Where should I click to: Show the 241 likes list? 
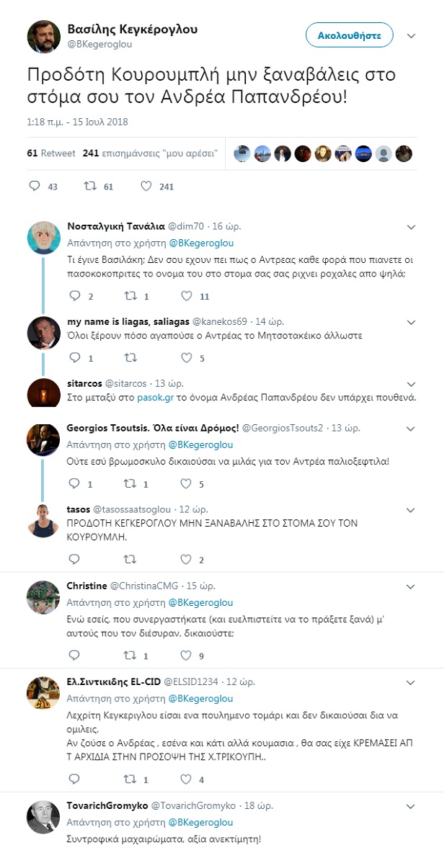click(x=150, y=153)
